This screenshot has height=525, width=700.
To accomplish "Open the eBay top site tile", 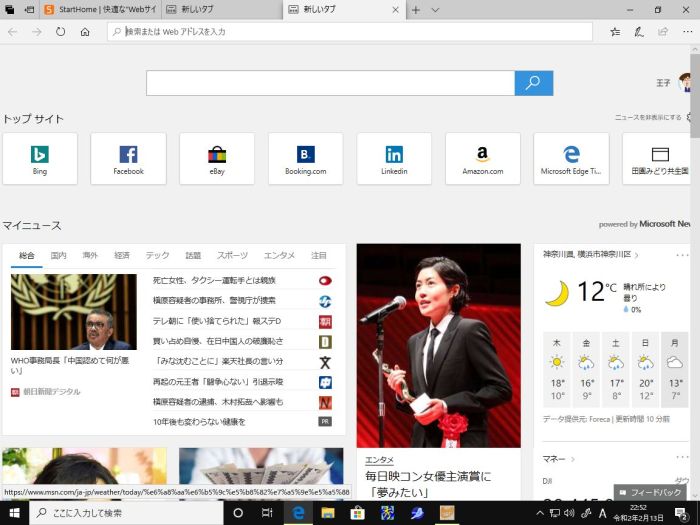I will [x=217, y=158].
